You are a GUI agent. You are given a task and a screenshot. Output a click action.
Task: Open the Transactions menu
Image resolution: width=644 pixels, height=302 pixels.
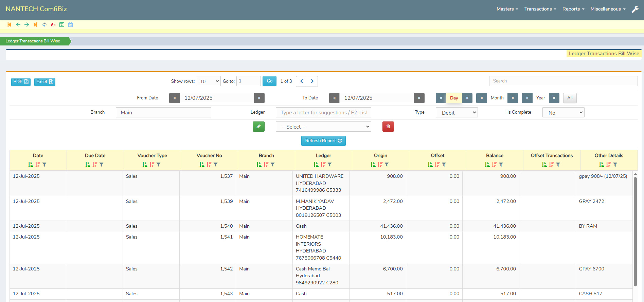coord(540,9)
